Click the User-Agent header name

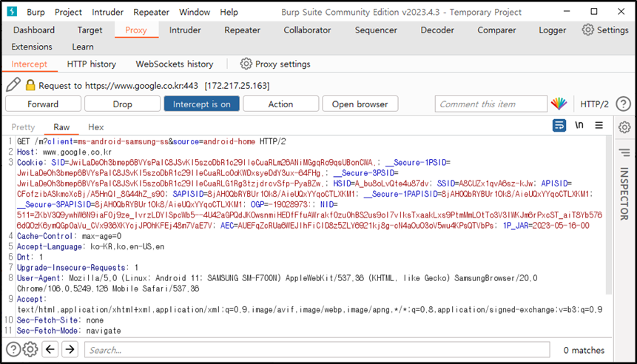(38, 279)
